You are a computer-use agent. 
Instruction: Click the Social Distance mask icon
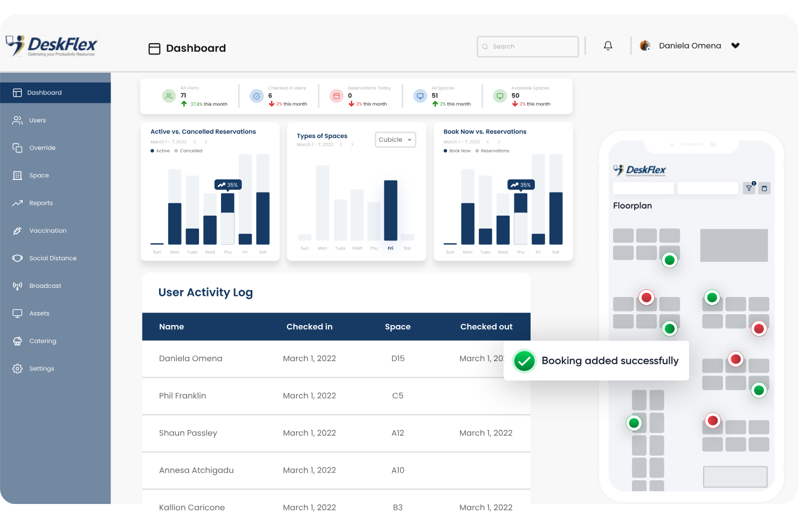[x=18, y=258]
